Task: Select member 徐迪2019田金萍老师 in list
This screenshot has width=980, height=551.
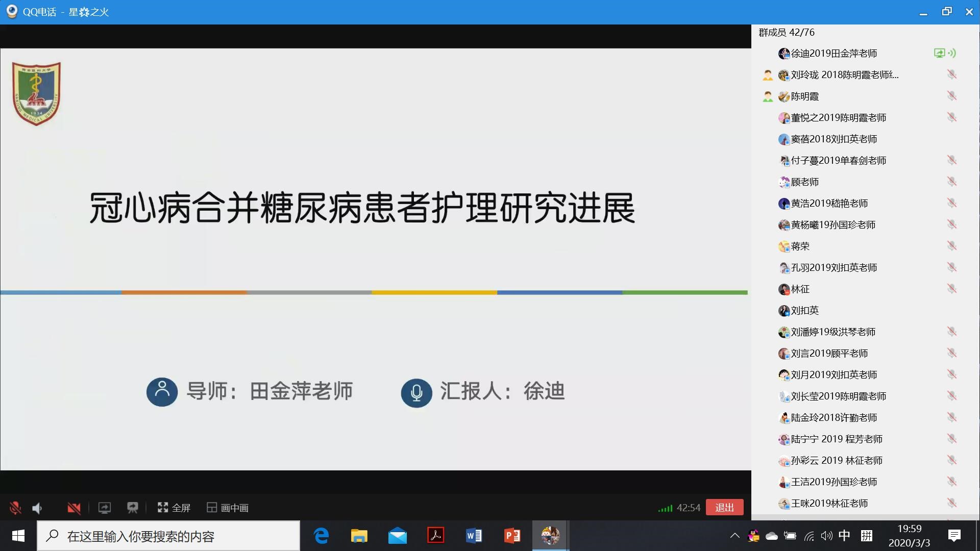Action: 834,54
